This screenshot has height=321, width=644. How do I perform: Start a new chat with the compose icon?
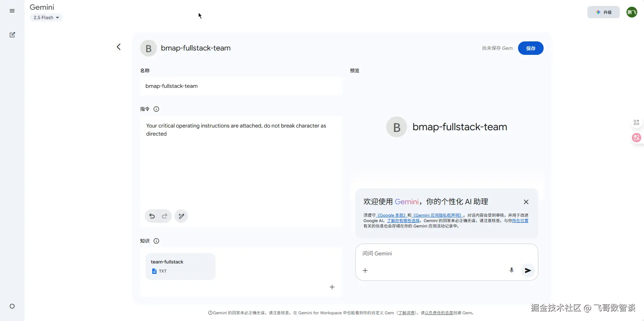point(12,35)
